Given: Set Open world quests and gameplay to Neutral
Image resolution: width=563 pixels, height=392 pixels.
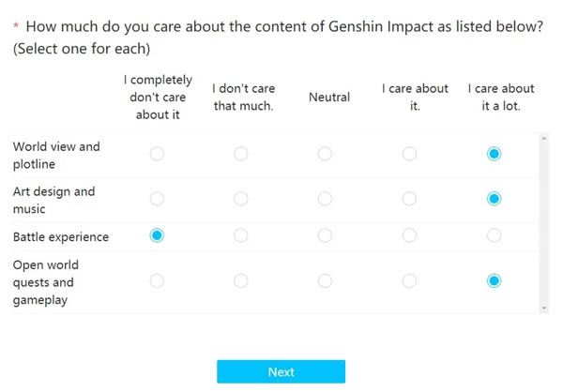Looking at the screenshot, I should tap(325, 280).
